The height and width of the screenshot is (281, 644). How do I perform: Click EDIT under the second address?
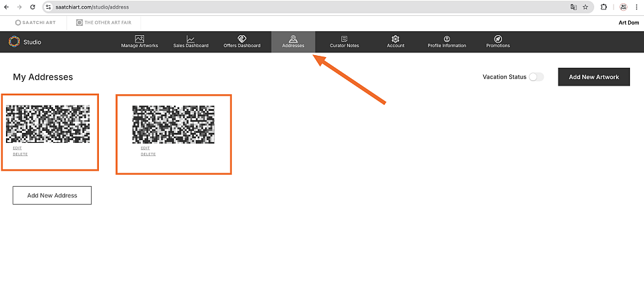coord(145,148)
